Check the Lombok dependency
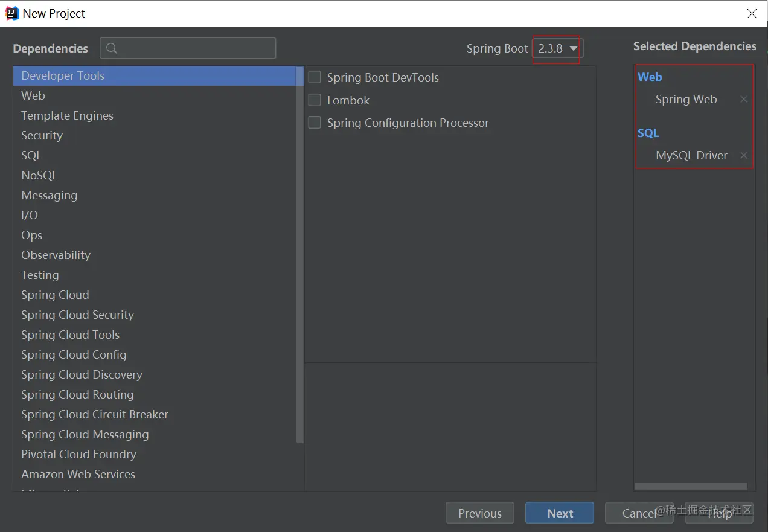Screen dimensions: 768x532 [315, 100]
